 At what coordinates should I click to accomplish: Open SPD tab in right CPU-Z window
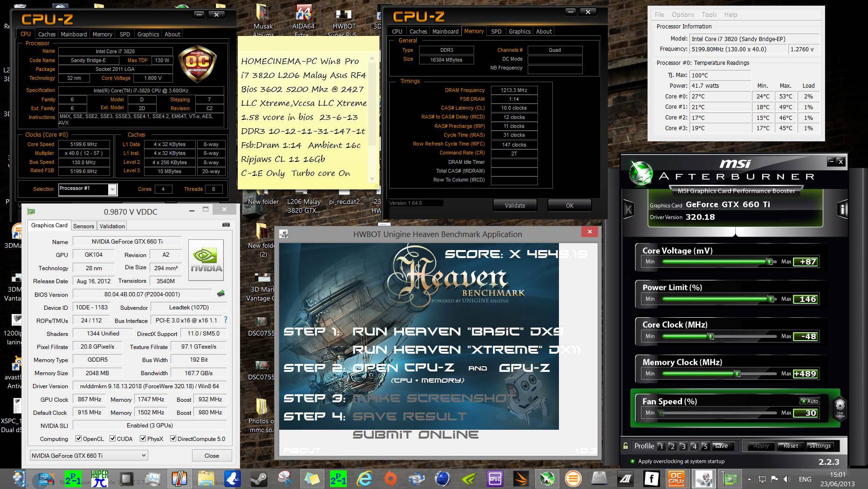[496, 31]
